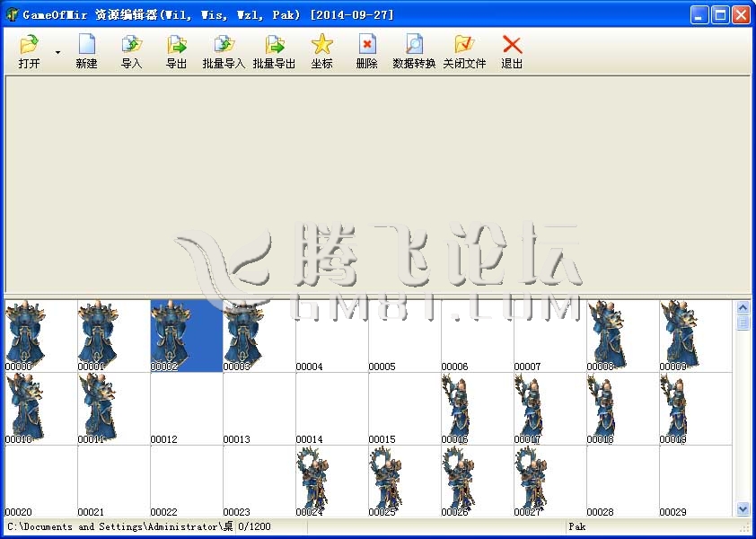Maximize the GameOfMir window
This screenshot has width=756, height=539.
[720, 15]
